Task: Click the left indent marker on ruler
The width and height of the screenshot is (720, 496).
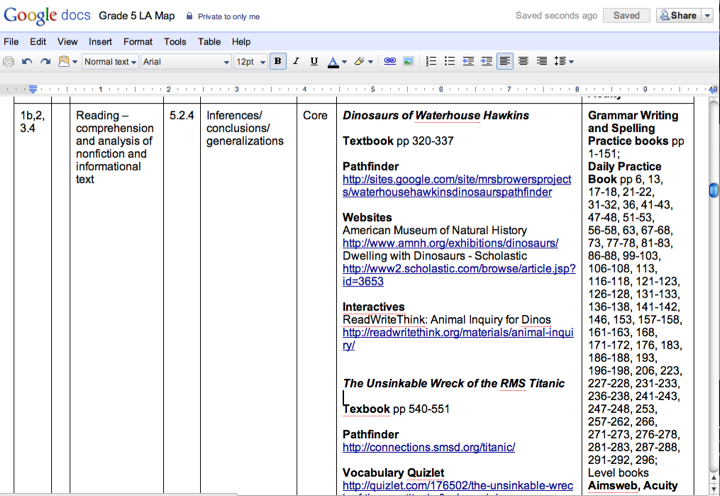Action: coord(33,89)
